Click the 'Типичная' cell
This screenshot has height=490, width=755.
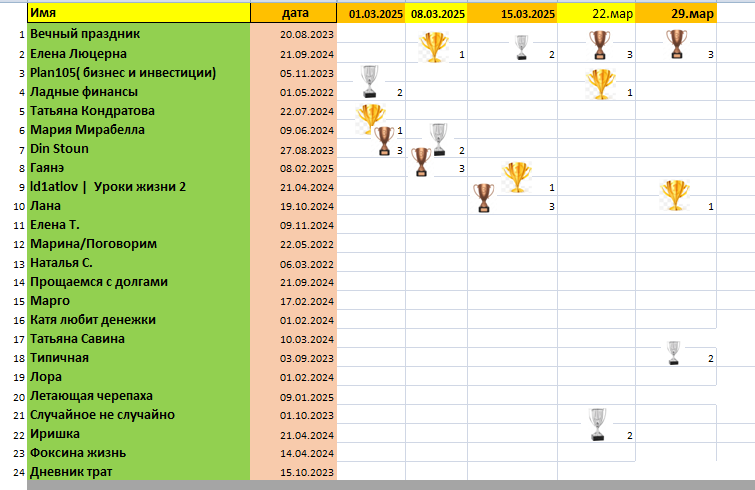(139, 358)
